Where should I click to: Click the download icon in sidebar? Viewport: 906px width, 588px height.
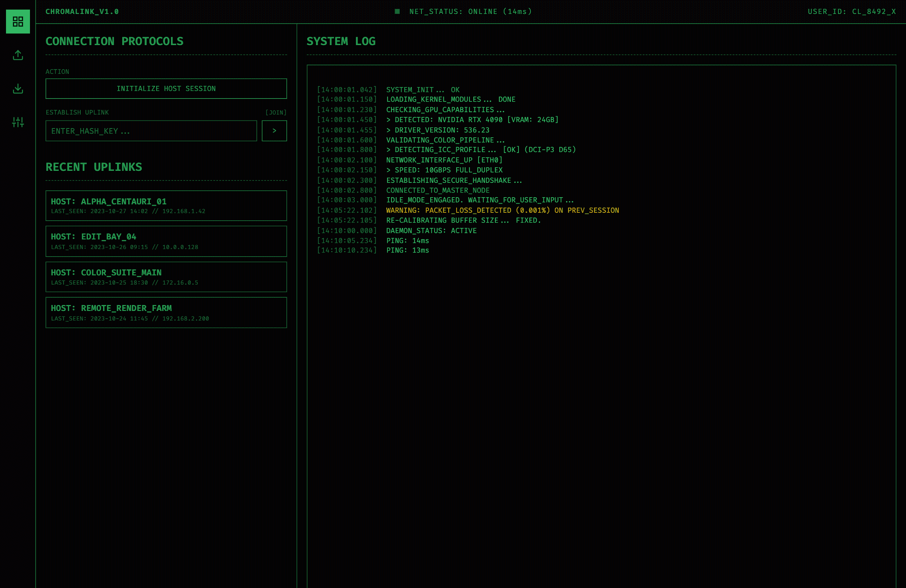click(18, 89)
